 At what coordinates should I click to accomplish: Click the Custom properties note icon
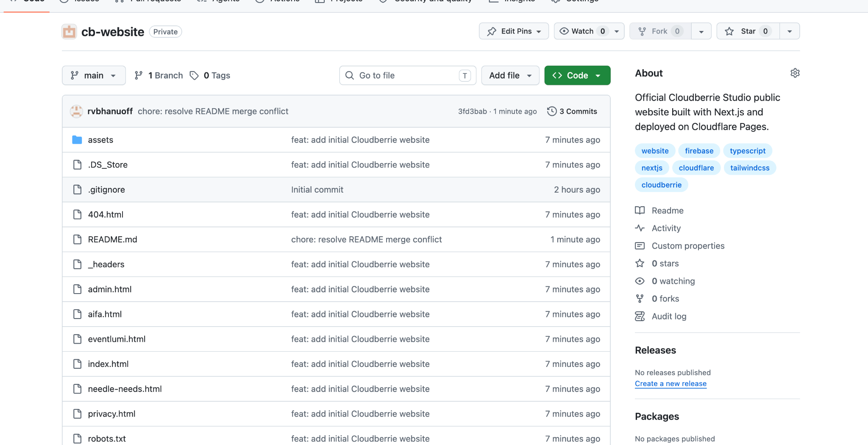(x=640, y=246)
